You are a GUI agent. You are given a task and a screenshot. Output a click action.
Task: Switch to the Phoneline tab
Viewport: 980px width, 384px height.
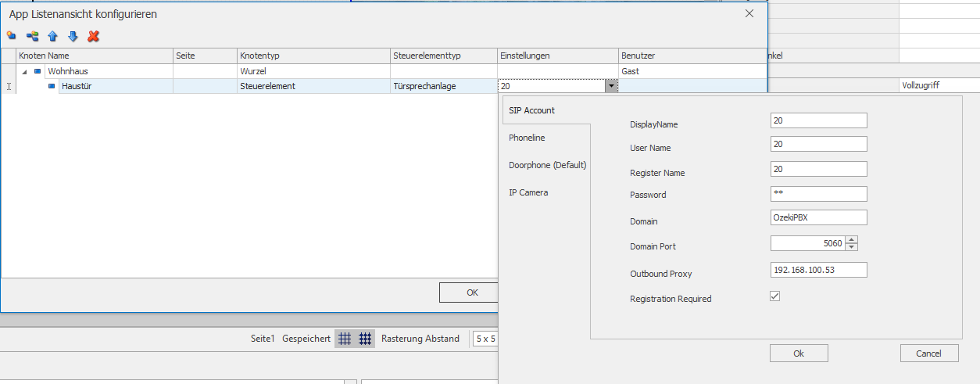[527, 138]
